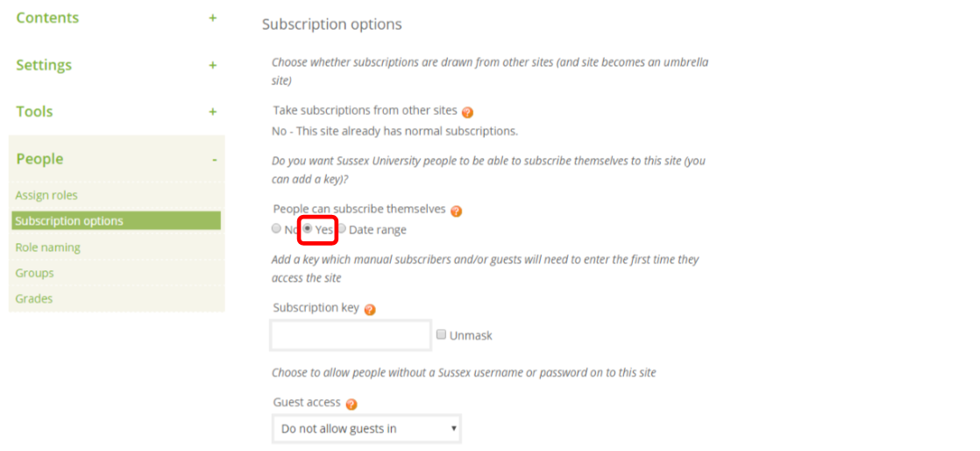Choose the Date range radio option
Viewport: 980px width, 451px height.
click(342, 229)
